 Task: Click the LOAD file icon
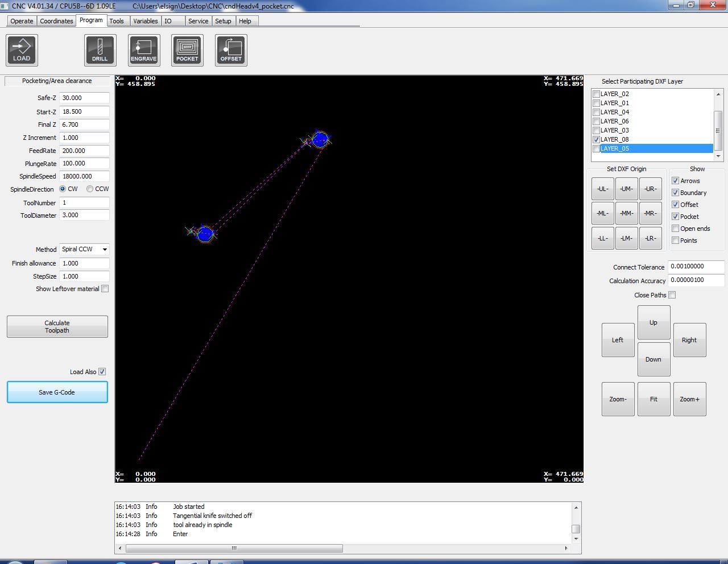(x=22, y=50)
